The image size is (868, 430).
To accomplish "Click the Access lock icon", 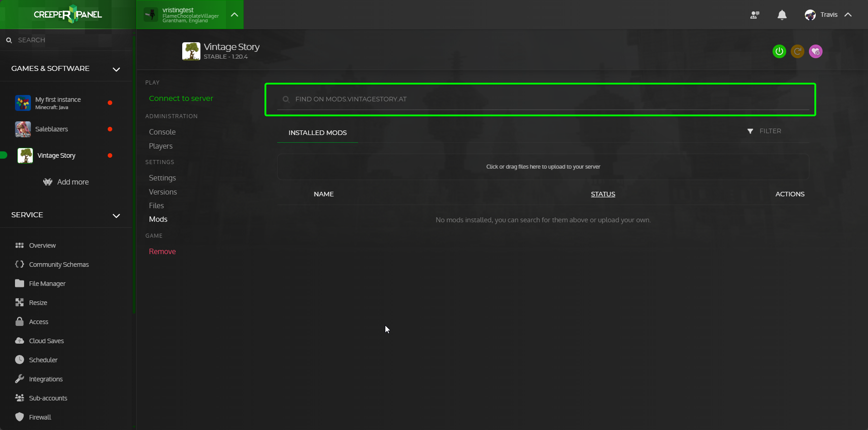I will click(20, 321).
